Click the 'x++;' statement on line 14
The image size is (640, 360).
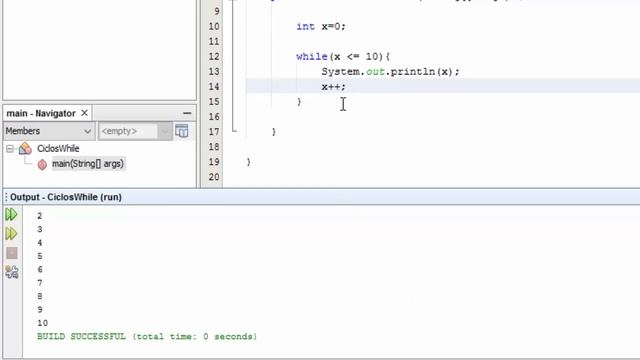(333, 87)
